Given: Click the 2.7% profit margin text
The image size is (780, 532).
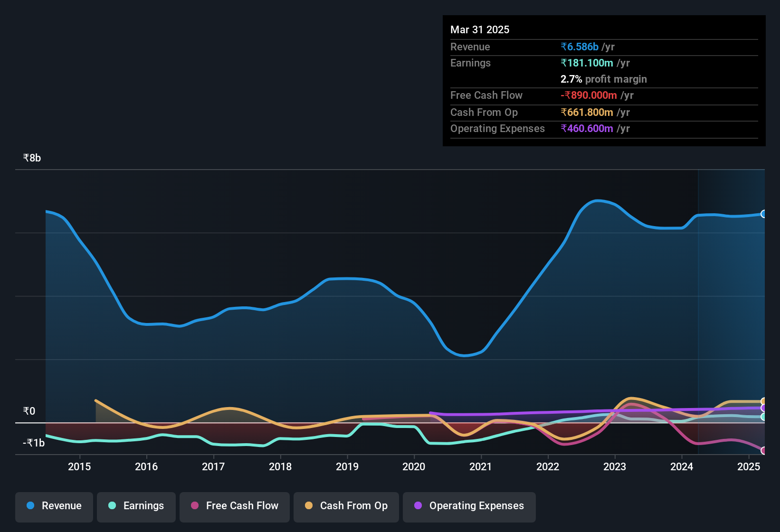Looking at the screenshot, I should tap(603, 79).
